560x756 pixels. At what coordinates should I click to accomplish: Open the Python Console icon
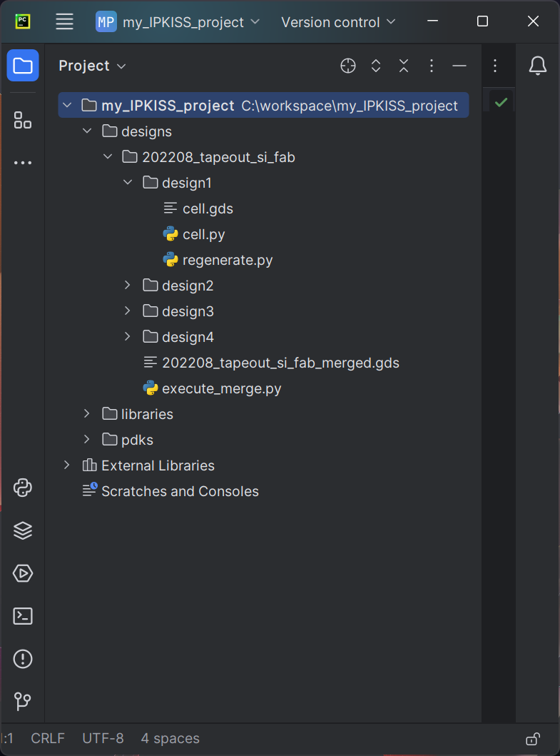click(x=23, y=488)
